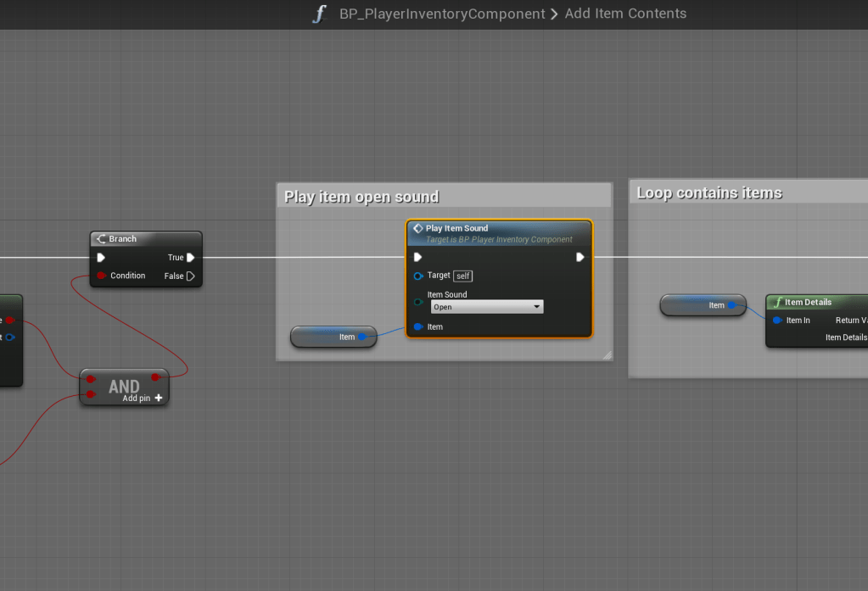Click the red output pin on the left cut-off node

(x=9, y=320)
